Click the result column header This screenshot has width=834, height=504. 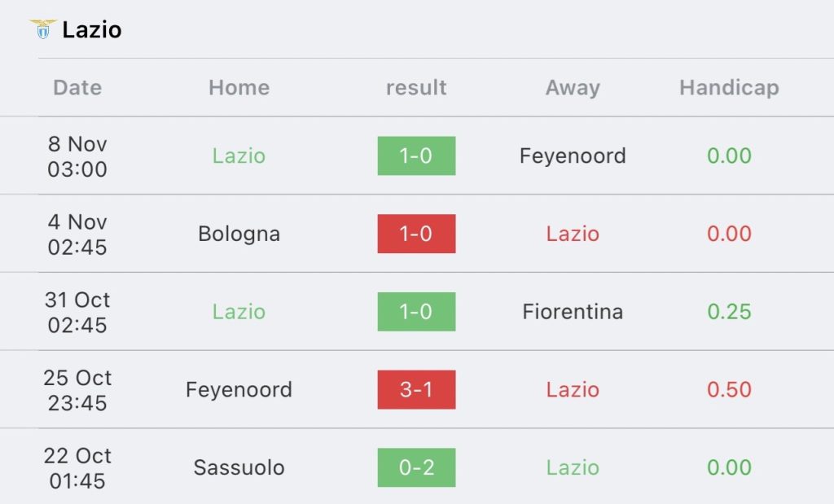click(x=416, y=87)
